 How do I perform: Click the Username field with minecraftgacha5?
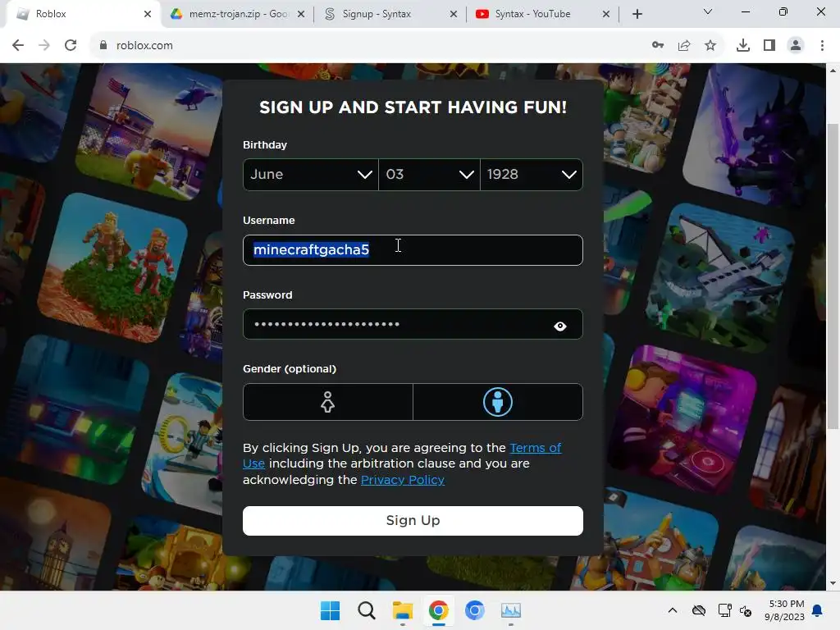click(413, 250)
